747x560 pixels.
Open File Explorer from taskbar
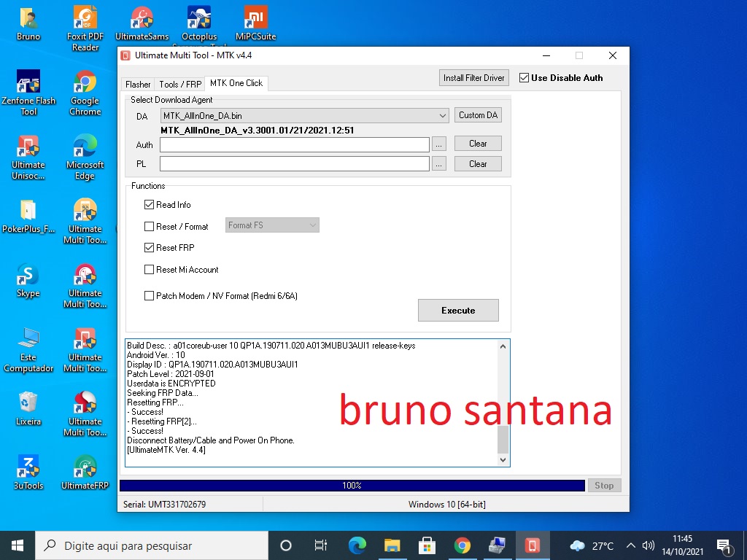tap(392, 545)
